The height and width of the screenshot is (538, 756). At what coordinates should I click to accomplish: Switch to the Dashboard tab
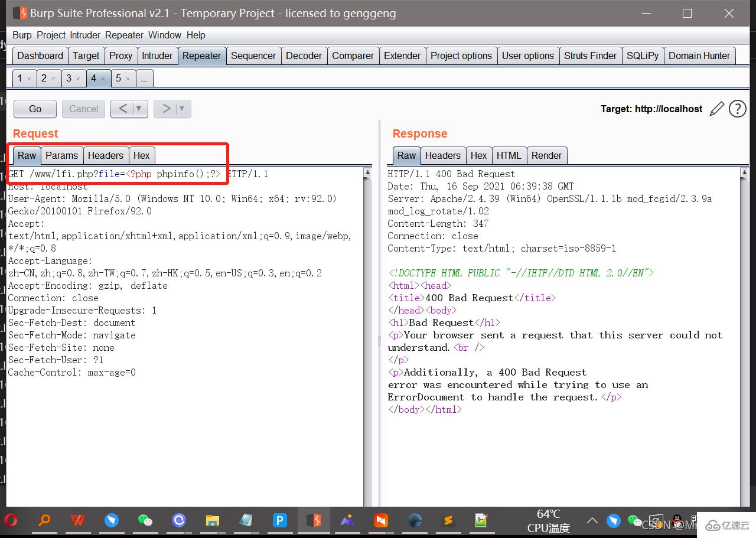click(x=40, y=56)
